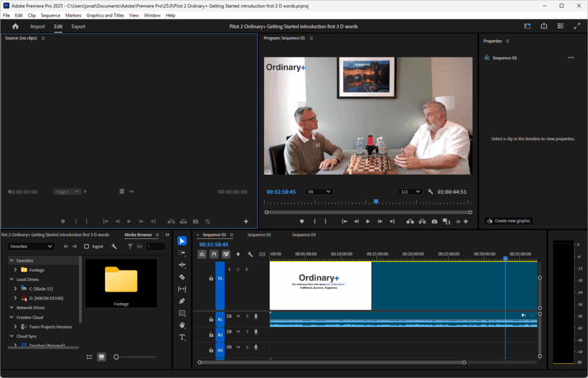Viewport: 588px width, 378px height.
Task: Mark Out point in Program Monitor
Action: tap(326, 221)
